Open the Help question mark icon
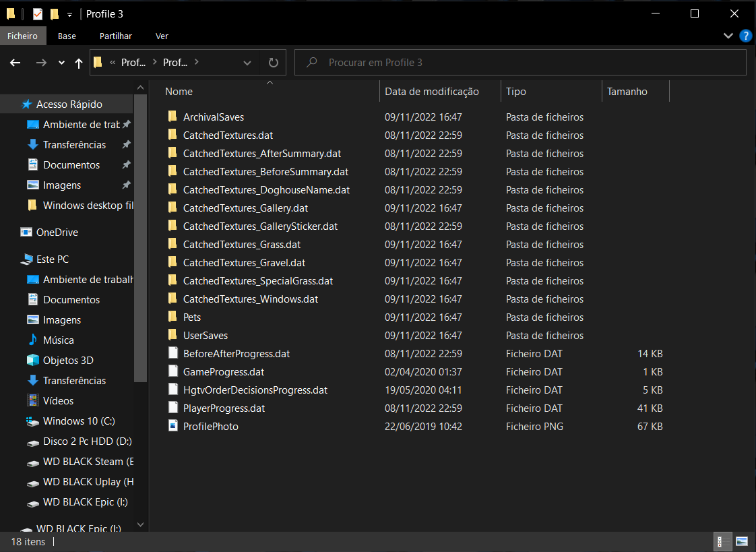The image size is (756, 552). [x=745, y=36]
